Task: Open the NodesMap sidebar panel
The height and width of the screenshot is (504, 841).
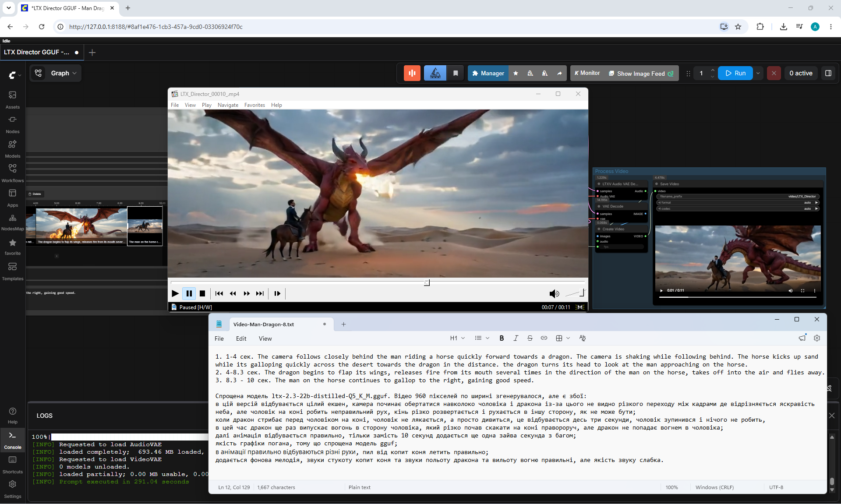Action: pyautogui.click(x=12, y=222)
